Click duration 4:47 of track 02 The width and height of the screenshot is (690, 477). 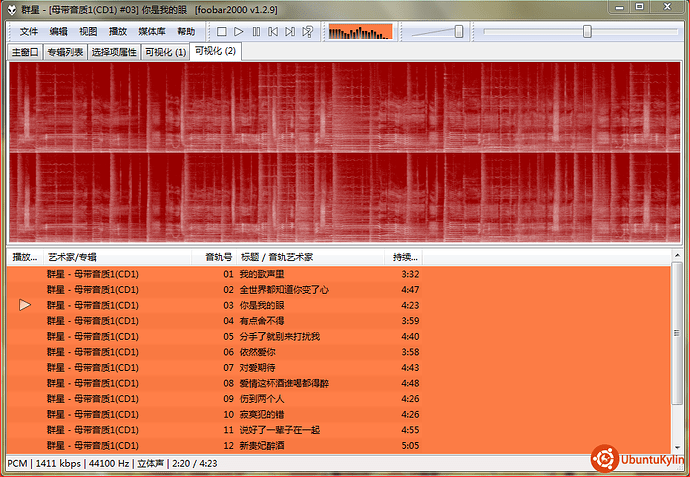(x=410, y=290)
